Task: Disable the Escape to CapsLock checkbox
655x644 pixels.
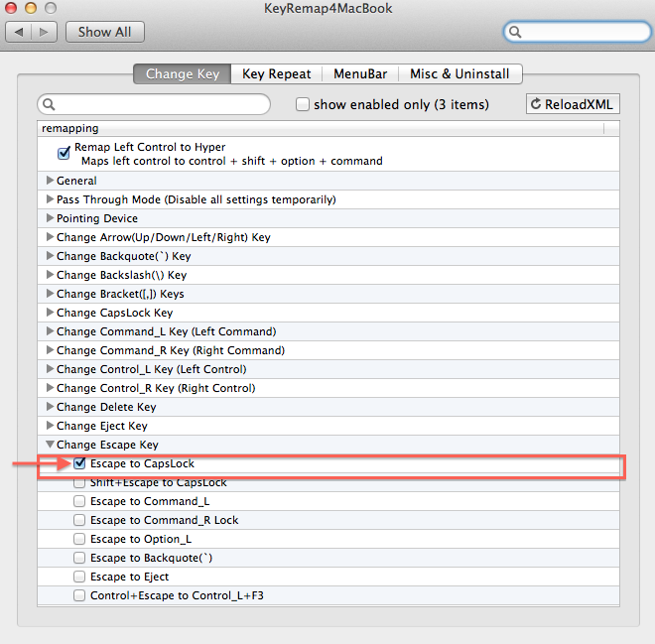Action: click(79, 463)
